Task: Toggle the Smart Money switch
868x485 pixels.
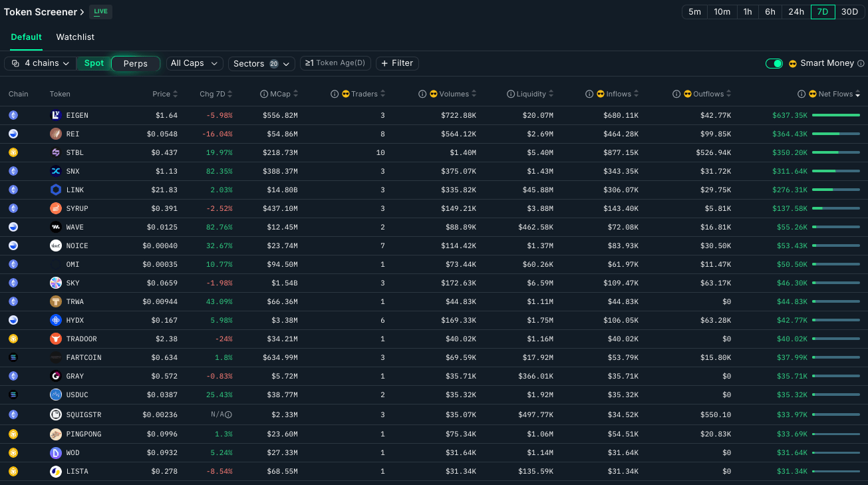Action: tap(774, 63)
